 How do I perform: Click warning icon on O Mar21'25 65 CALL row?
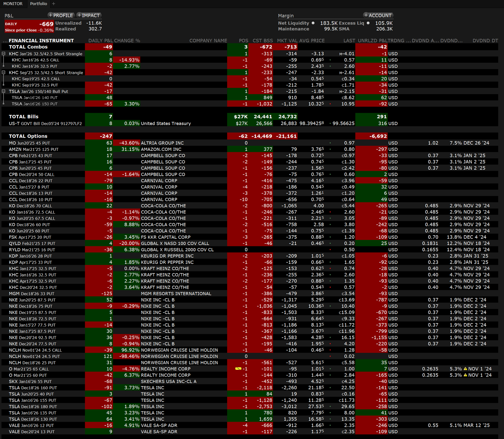465,369
